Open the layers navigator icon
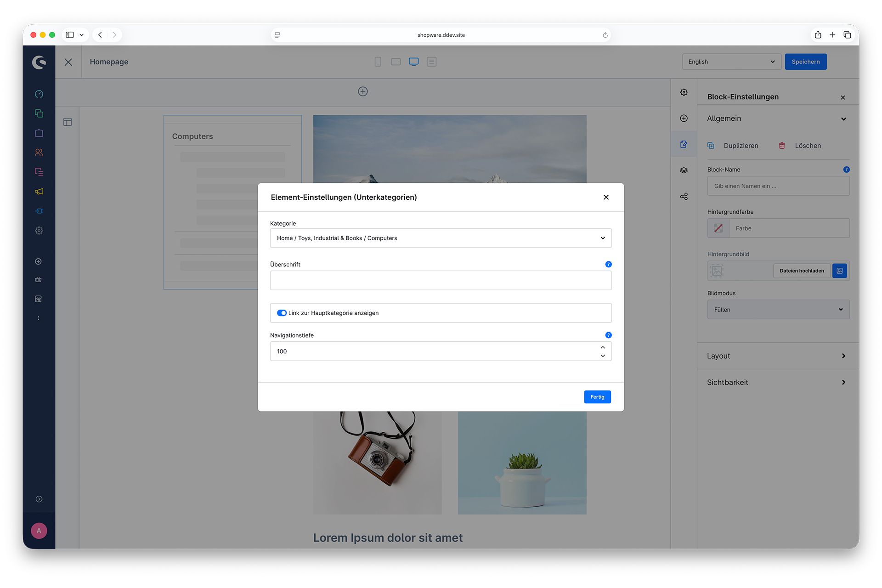 coord(684,170)
